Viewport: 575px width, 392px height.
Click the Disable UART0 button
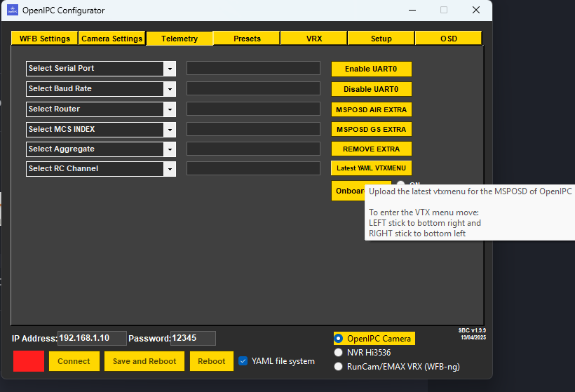371,89
